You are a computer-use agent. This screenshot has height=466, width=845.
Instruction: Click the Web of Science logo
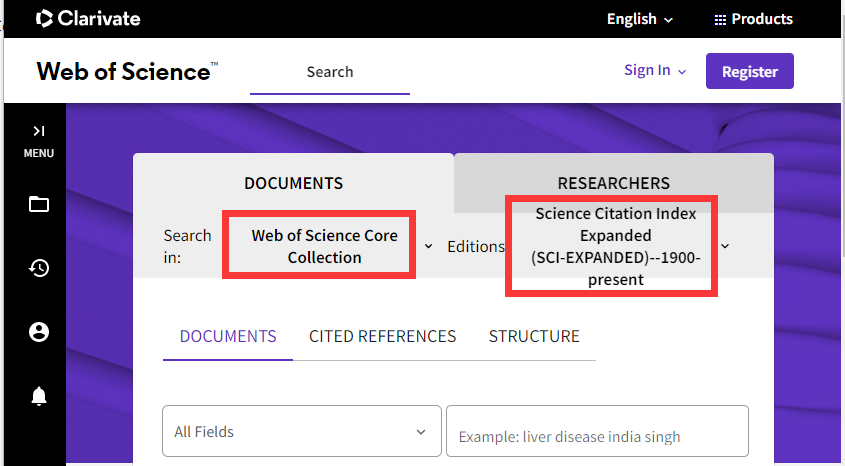click(x=127, y=71)
